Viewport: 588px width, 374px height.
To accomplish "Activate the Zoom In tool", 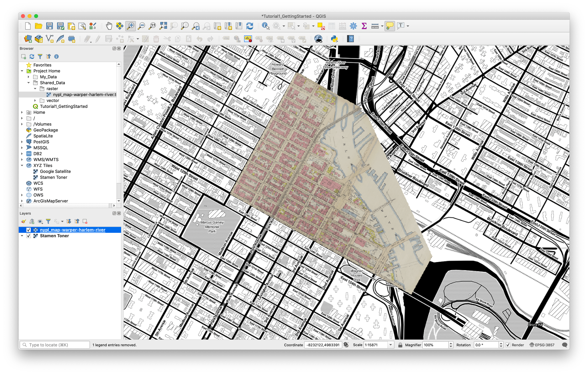I will [131, 26].
